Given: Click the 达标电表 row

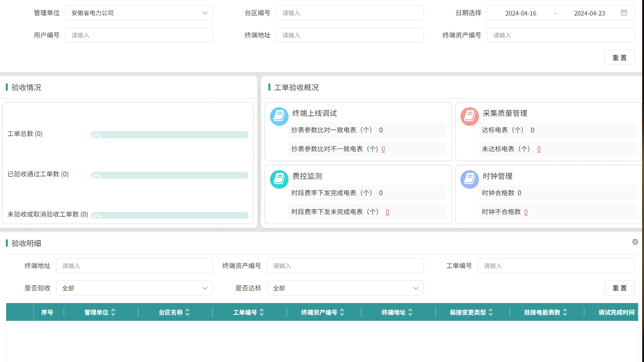Looking at the screenshot, I should (558, 130).
